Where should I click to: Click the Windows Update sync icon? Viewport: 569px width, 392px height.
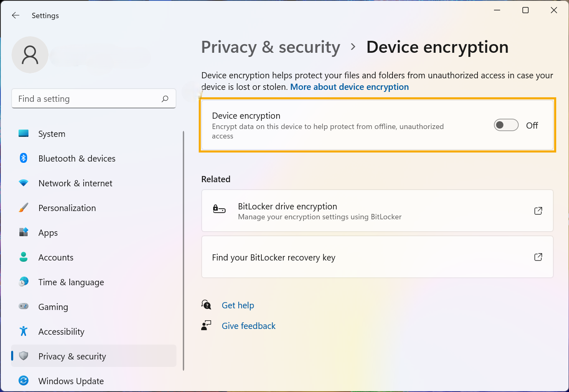coord(24,381)
